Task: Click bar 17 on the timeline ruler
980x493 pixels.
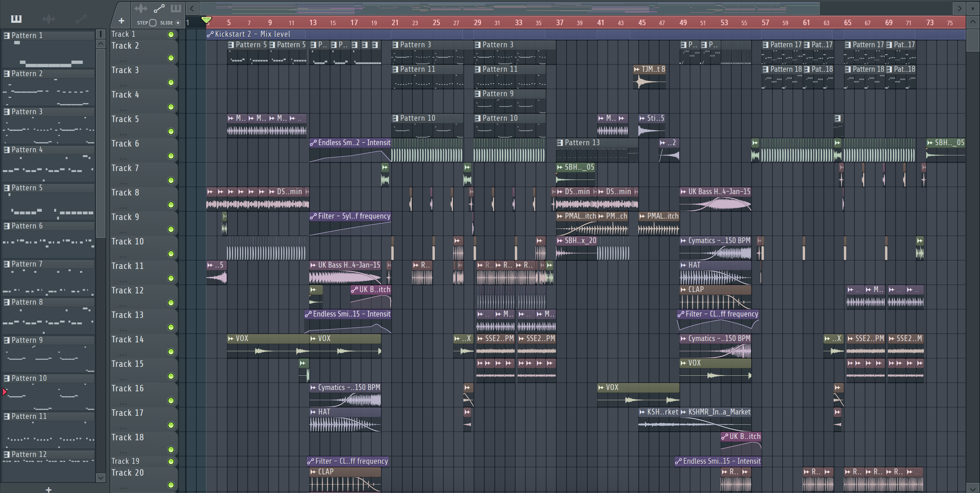Action: tap(354, 22)
